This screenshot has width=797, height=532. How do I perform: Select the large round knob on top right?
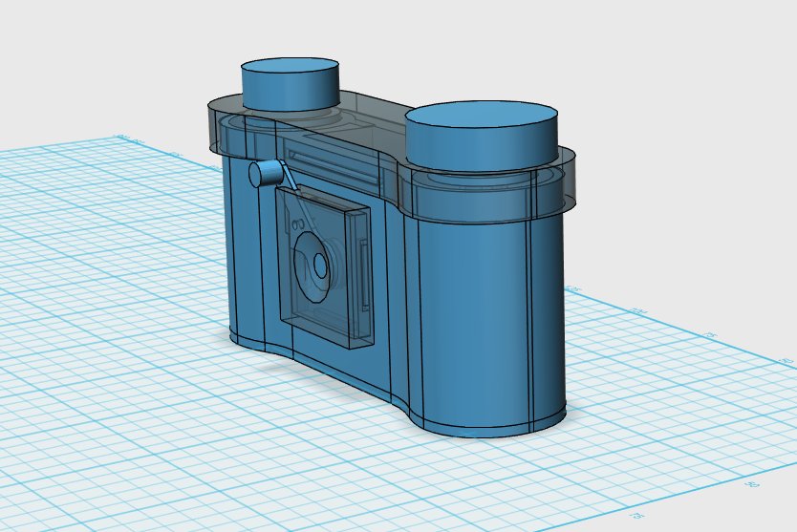click(x=482, y=137)
